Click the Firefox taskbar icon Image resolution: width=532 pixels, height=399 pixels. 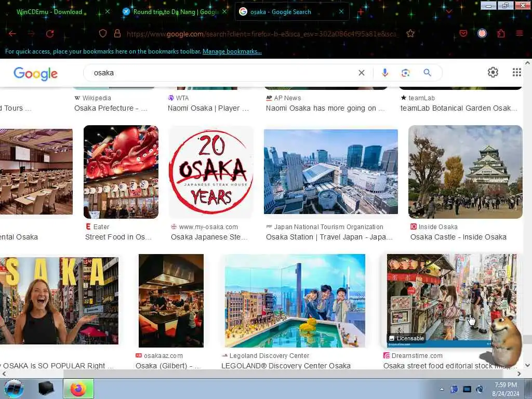click(x=78, y=389)
